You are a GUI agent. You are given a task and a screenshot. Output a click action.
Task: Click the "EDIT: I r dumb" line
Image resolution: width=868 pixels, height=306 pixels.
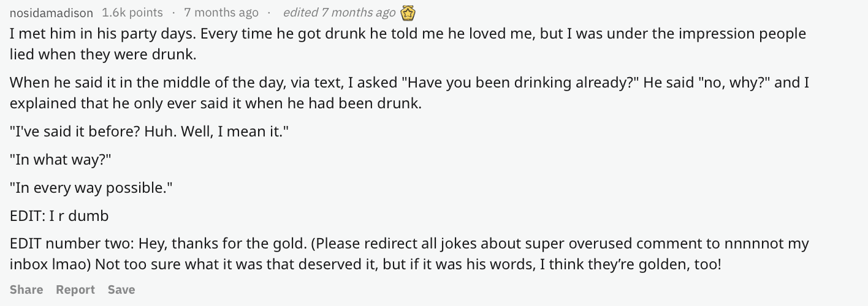coord(59,216)
